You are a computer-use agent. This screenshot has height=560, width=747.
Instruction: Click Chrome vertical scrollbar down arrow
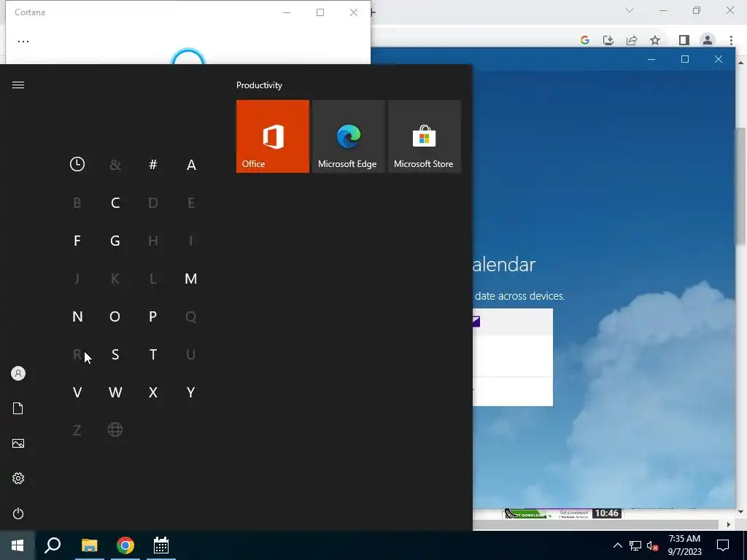tap(741, 512)
